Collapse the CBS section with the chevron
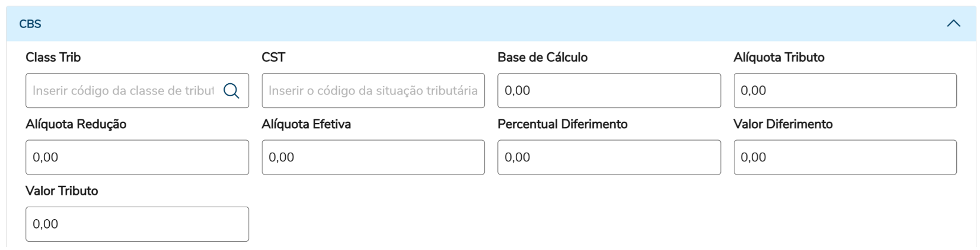980x250 pixels. (x=953, y=24)
